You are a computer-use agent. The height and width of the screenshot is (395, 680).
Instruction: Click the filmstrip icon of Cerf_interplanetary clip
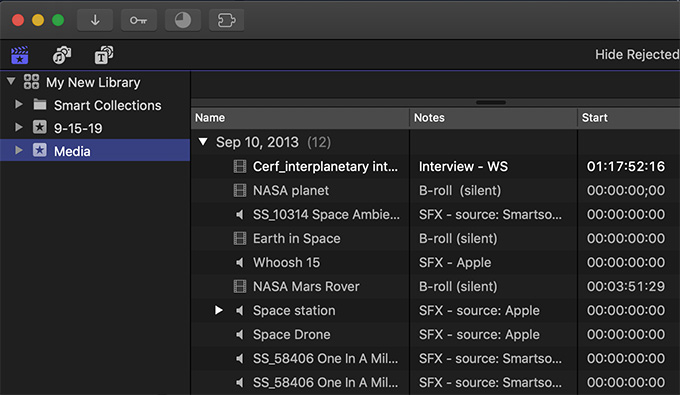(x=240, y=166)
